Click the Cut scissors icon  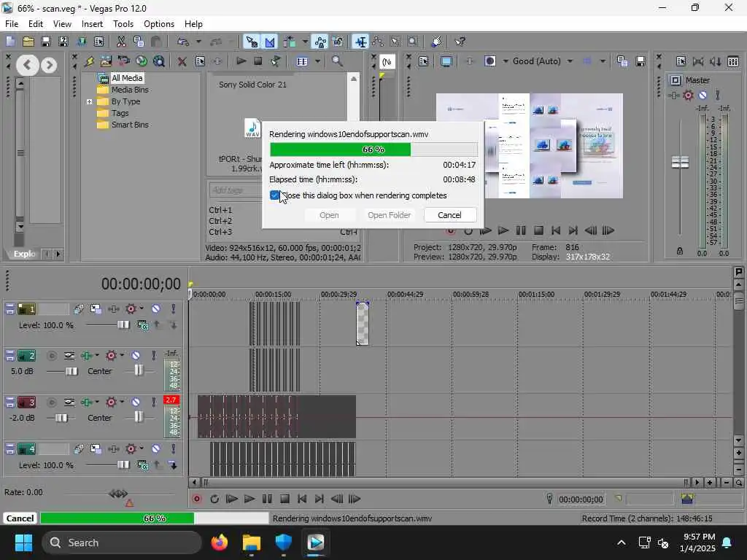click(x=121, y=42)
